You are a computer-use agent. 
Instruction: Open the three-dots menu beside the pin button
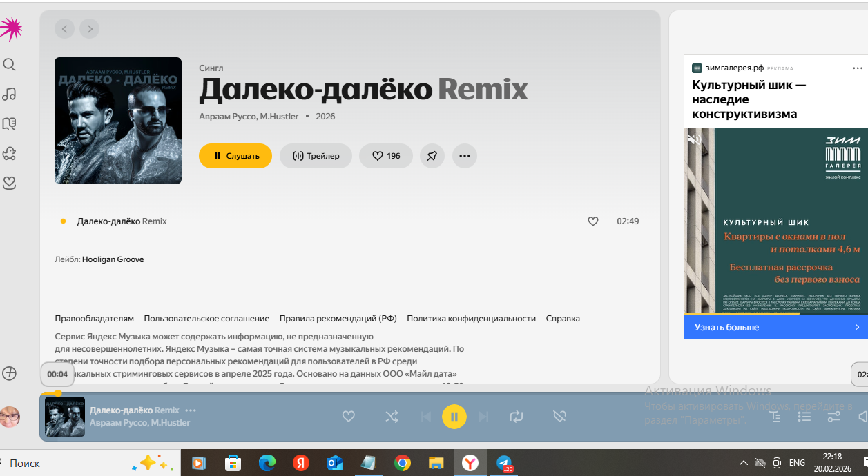pyautogui.click(x=464, y=156)
